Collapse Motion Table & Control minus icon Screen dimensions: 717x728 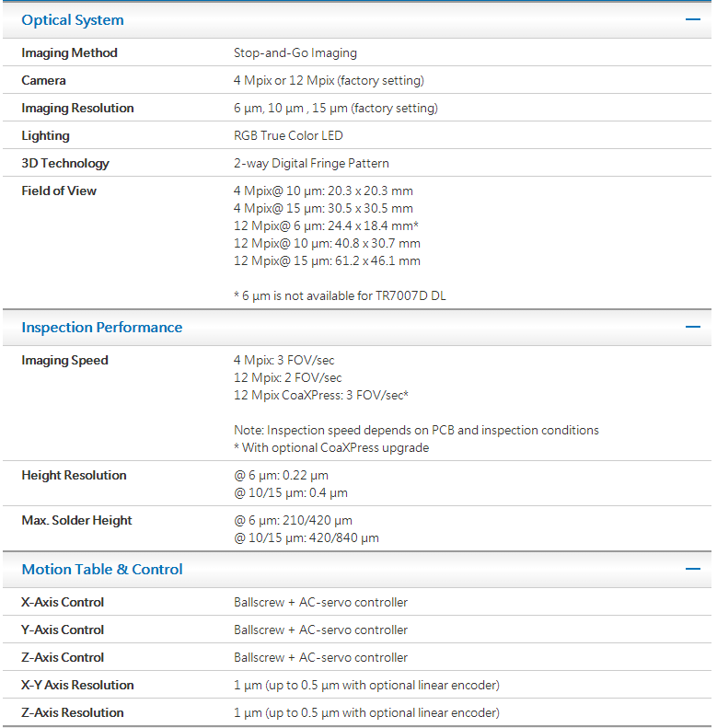(692, 569)
